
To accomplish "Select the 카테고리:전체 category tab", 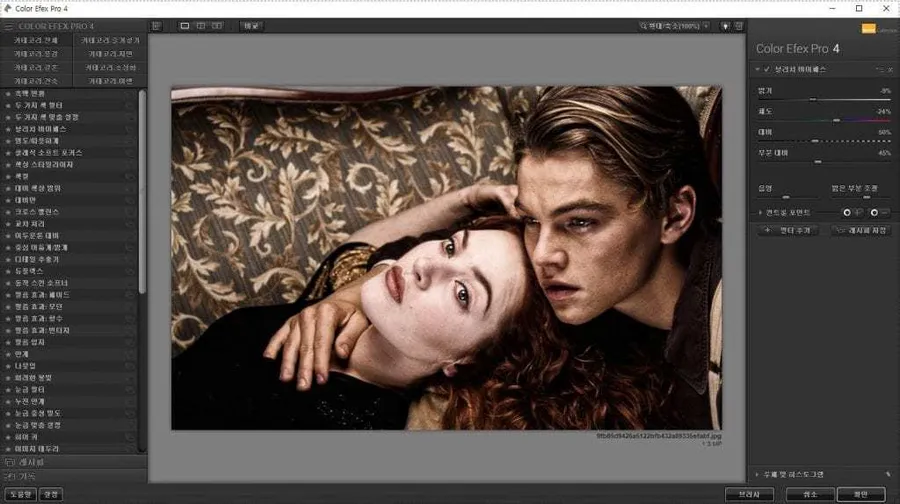I will pos(36,40).
